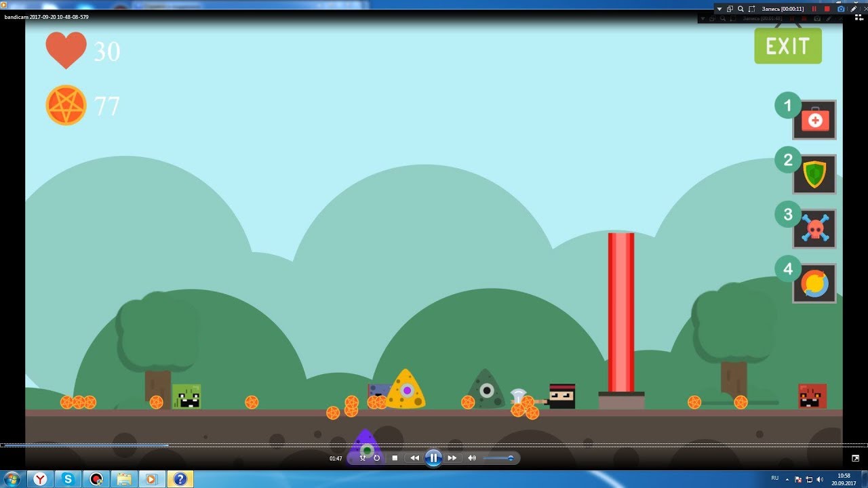Click the RU language indicator

[775, 479]
